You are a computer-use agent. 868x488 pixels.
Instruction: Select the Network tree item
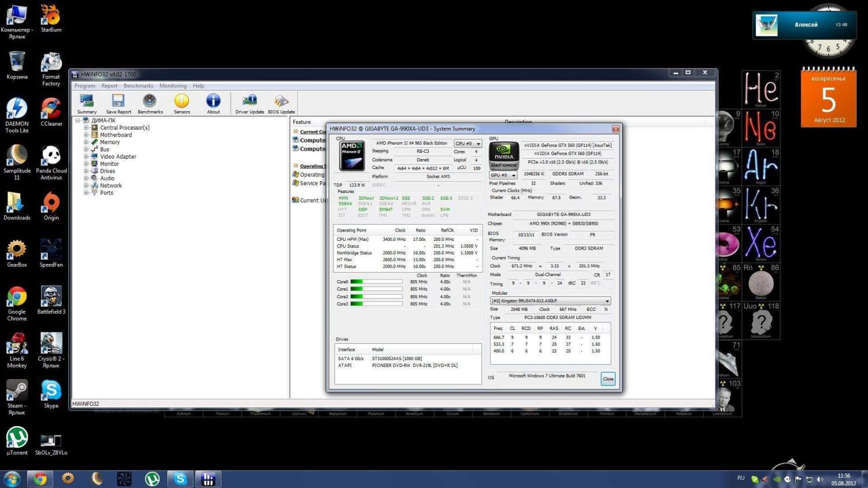pos(111,186)
